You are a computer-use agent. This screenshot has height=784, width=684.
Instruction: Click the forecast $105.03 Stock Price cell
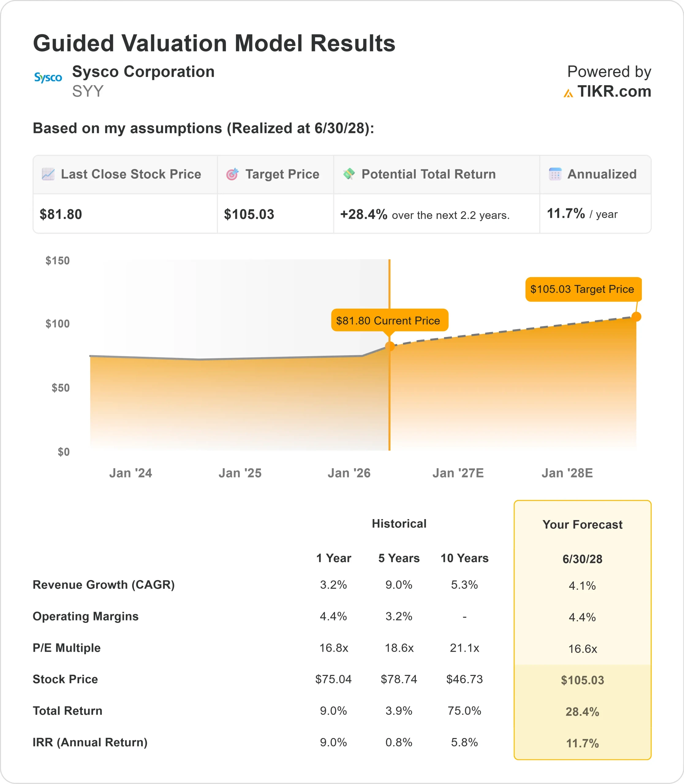pos(582,680)
